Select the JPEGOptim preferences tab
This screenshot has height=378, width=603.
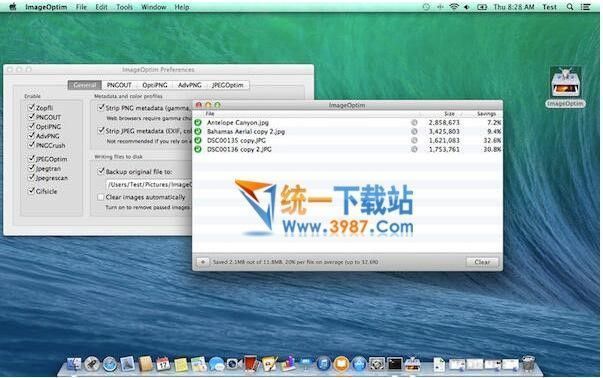point(228,85)
